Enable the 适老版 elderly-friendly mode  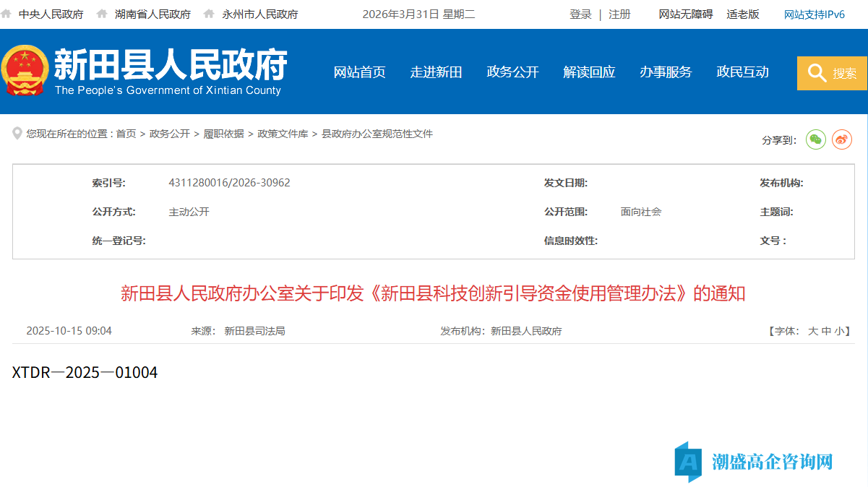[x=743, y=14]
